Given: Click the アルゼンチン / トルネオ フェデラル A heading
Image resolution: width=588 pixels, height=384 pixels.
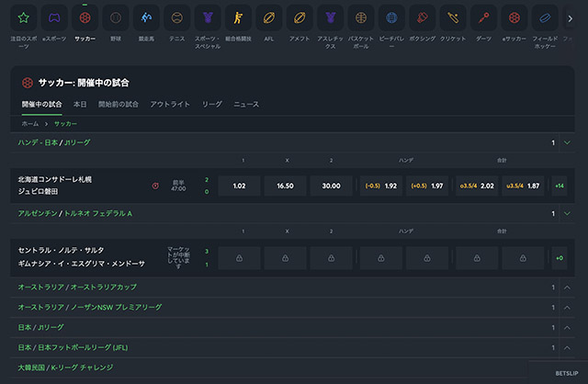Looking at the screenshot, I should [x=75, y=213].
